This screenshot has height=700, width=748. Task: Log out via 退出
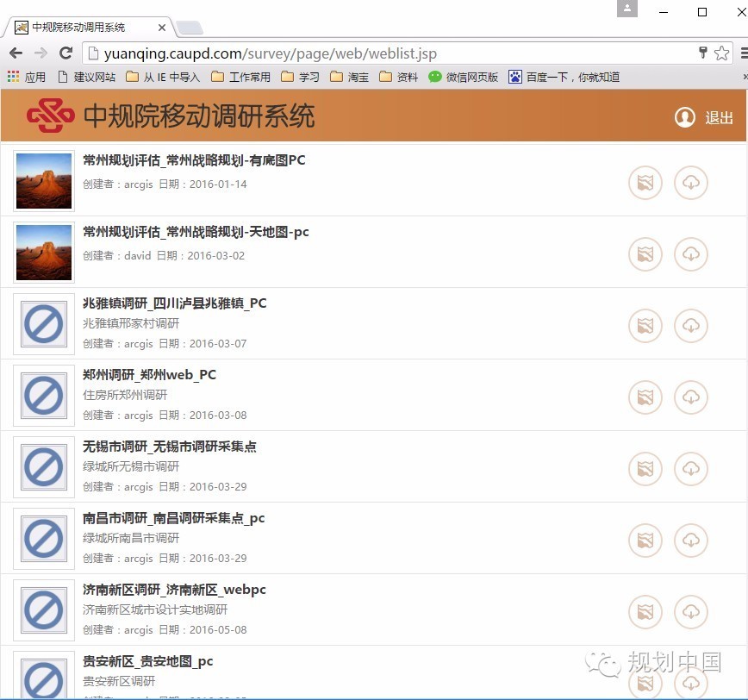[x=719, y=117]
